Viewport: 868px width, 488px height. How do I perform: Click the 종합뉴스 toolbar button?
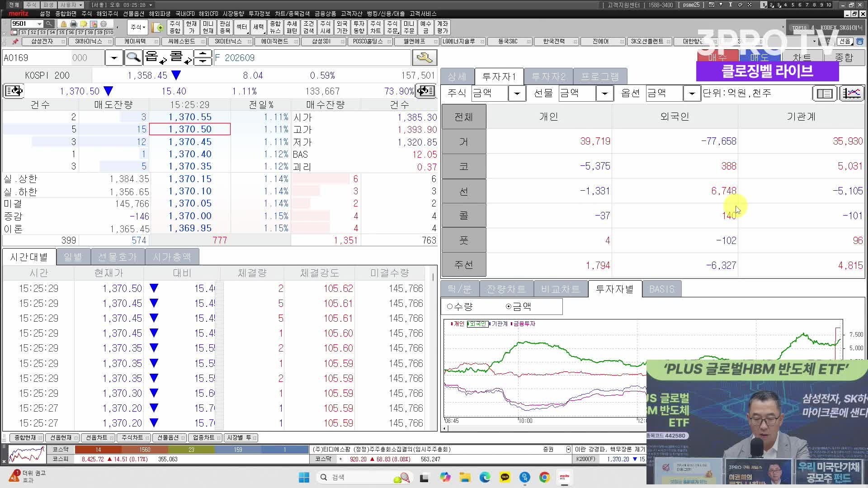275,27
